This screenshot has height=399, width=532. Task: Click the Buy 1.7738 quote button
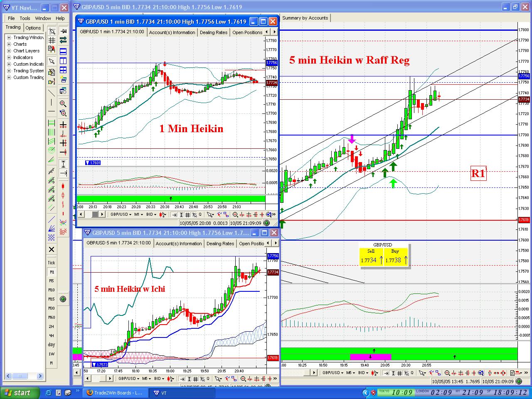395,256
